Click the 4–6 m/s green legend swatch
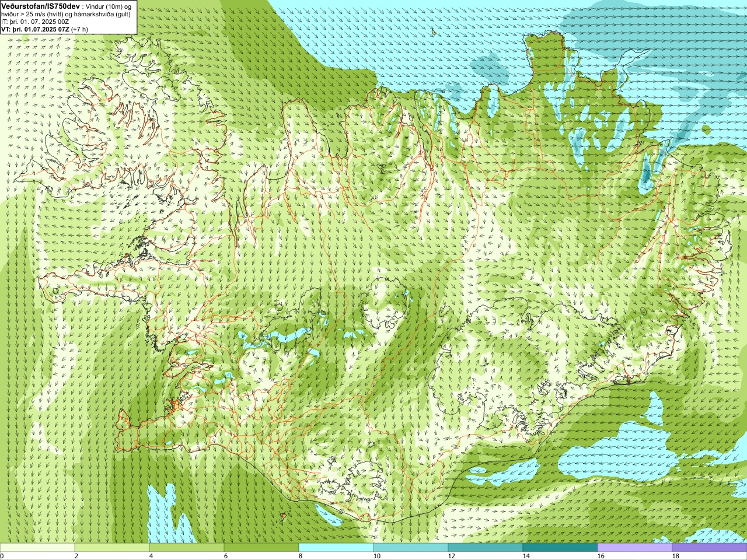Screen dimensions: 747x560 point(187,548)
